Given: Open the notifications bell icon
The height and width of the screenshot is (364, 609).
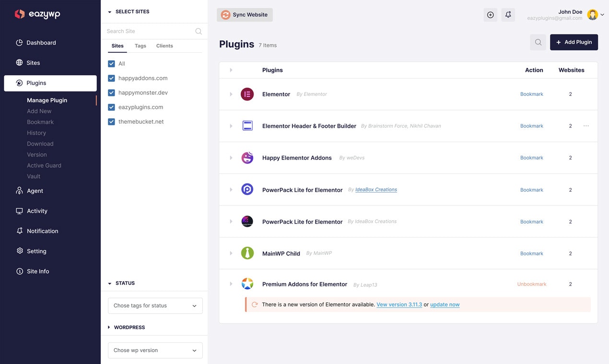Looking at the screenshot, I should [508, 15].
